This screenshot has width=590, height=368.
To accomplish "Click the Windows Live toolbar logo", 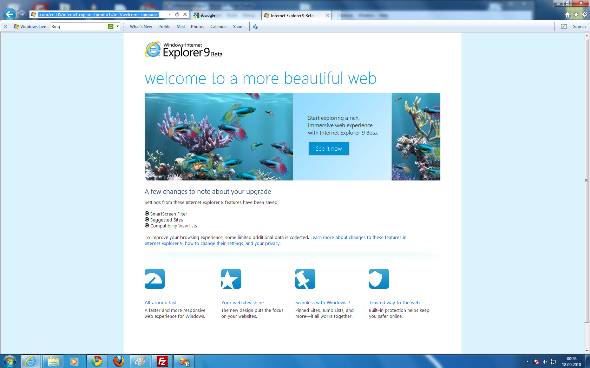I will tap(29, 27).
